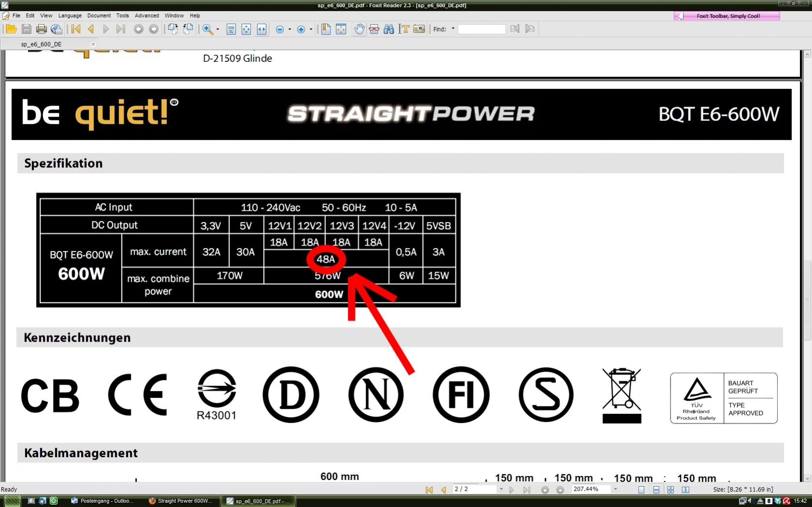Go to first page from status bar
812x507 pixels.
[429, 490]
